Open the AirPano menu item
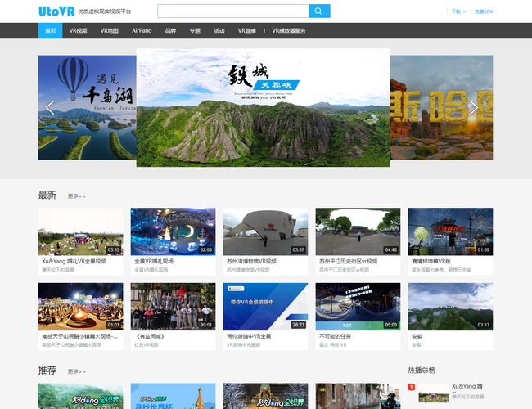Screen dimensions: 532x409 pyautogui.click(x=142, y=30)
